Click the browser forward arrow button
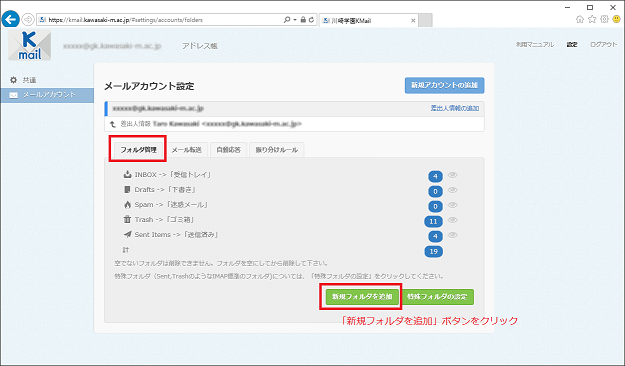This screenshot has height=366, width=625. (28, 19)
